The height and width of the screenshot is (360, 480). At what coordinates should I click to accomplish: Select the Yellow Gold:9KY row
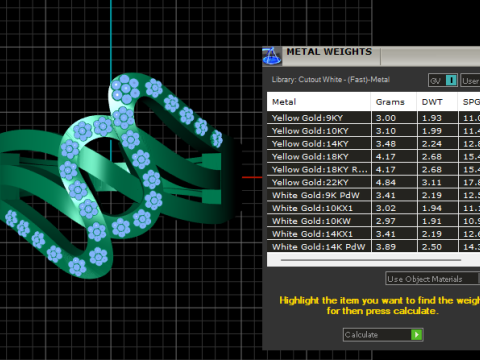click(x=373, y=118)
